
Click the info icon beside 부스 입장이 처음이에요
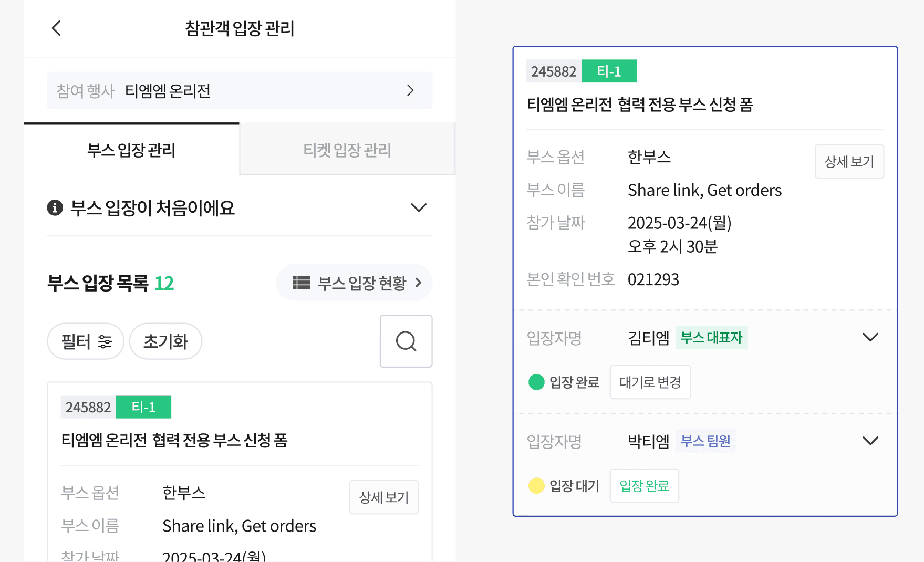coord(55,208)
